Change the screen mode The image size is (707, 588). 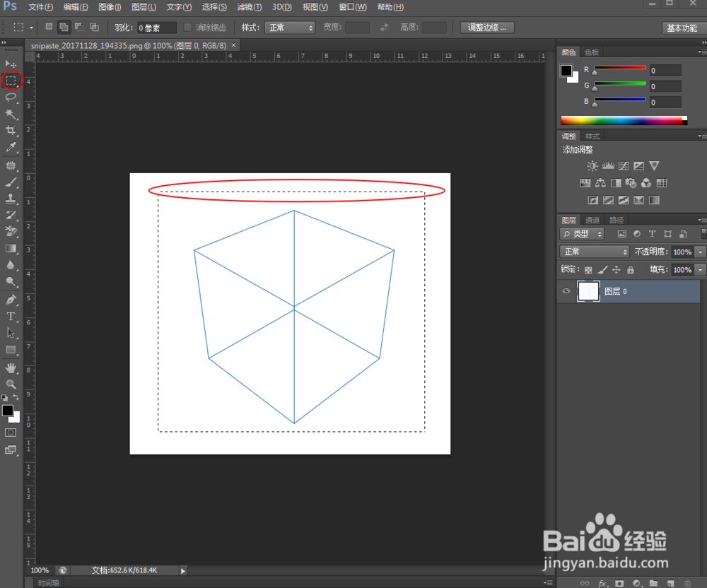(x=11, y=449)
